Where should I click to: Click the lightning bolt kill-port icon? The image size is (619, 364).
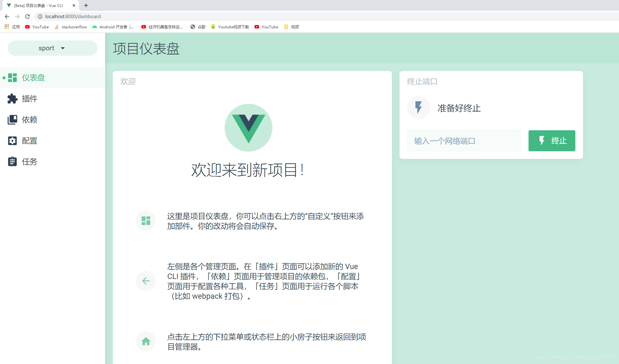418,108
